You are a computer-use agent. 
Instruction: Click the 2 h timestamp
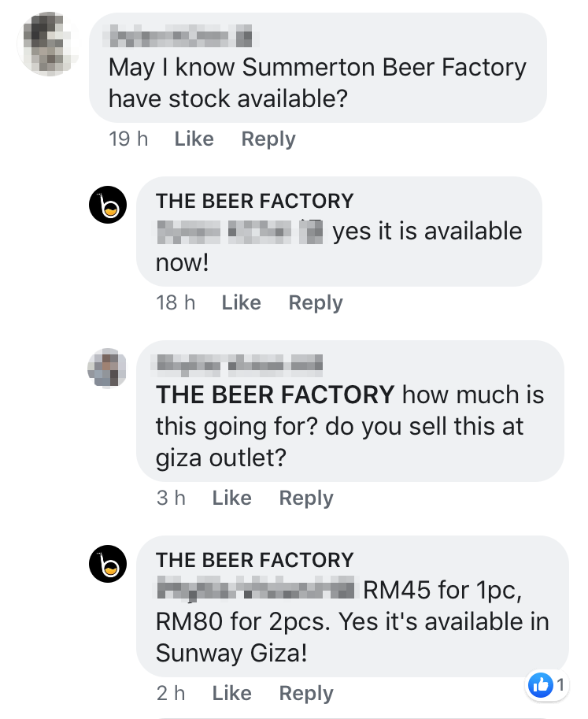pos(171,694)
